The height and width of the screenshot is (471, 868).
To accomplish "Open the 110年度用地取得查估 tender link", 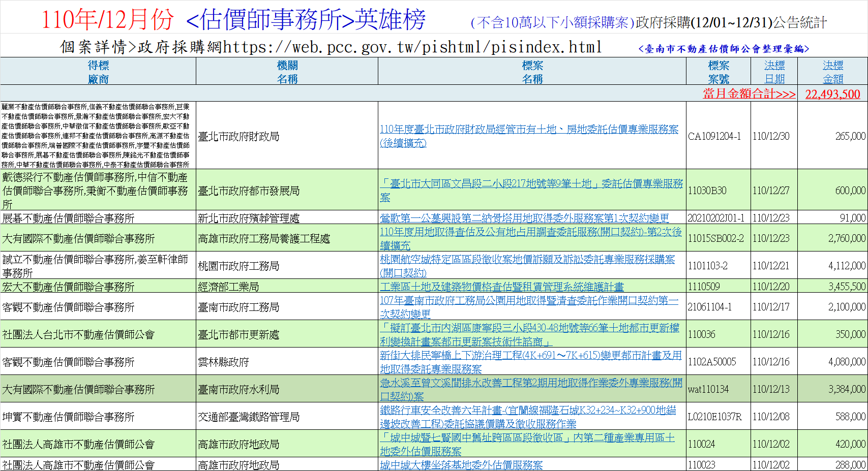I will tap(531, 232).
